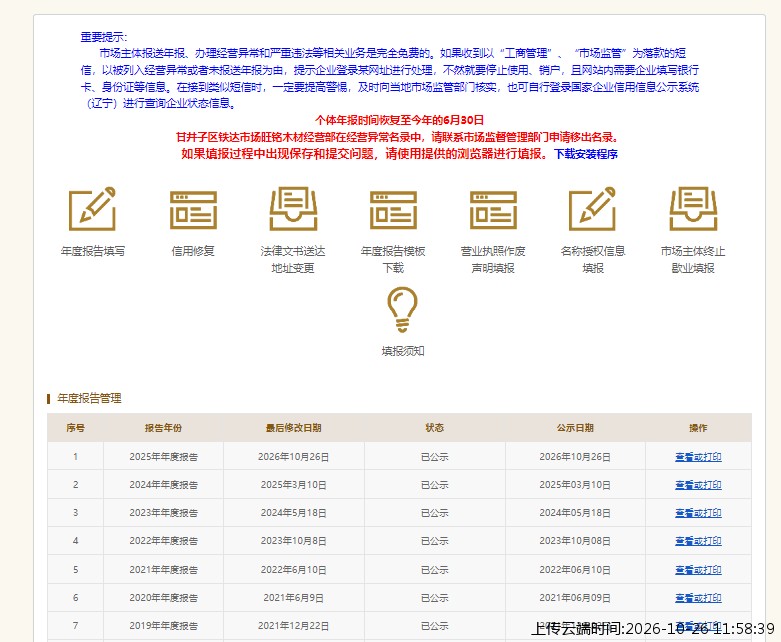
Task: Click the 填报须知 text label
Action: [x=402, y=351]
